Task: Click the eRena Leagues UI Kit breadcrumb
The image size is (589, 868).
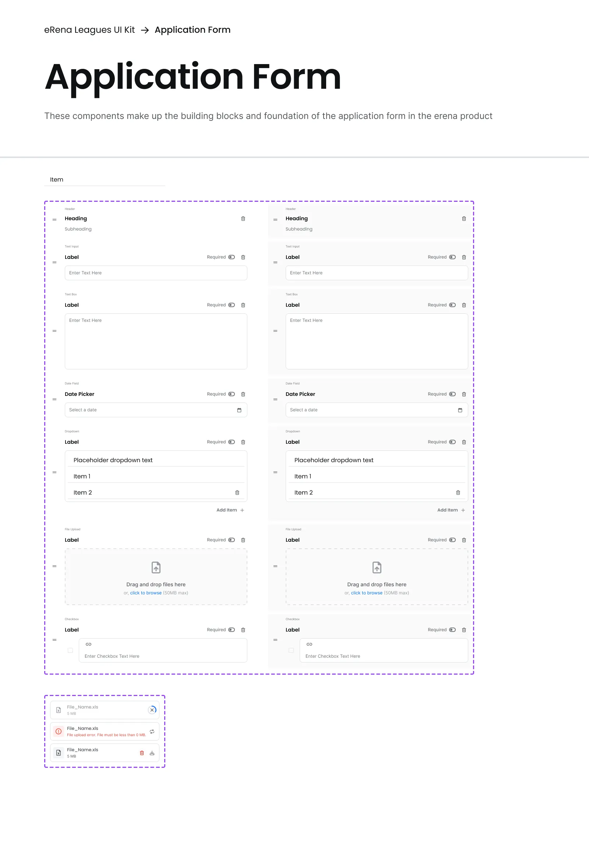Action: [x=89, y=29]
